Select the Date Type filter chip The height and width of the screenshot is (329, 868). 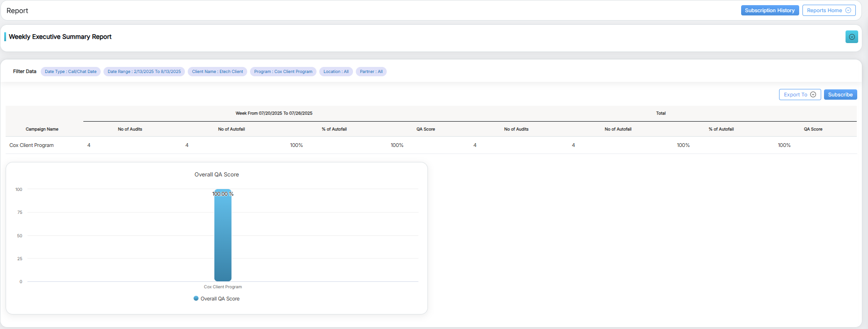[x=71, y=72]
